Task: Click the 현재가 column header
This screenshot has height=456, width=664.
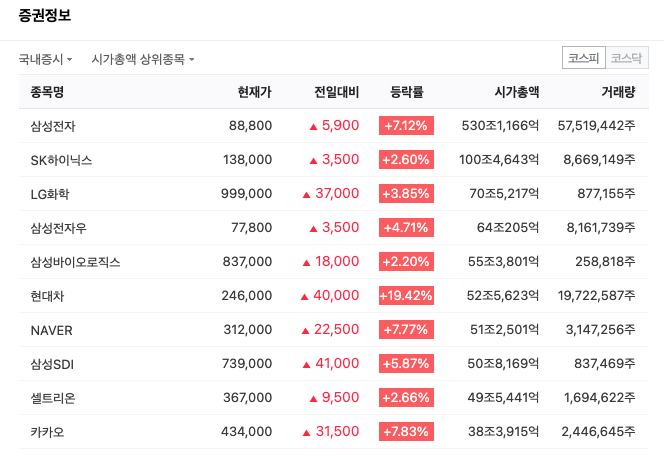Action: click(255, 91)
